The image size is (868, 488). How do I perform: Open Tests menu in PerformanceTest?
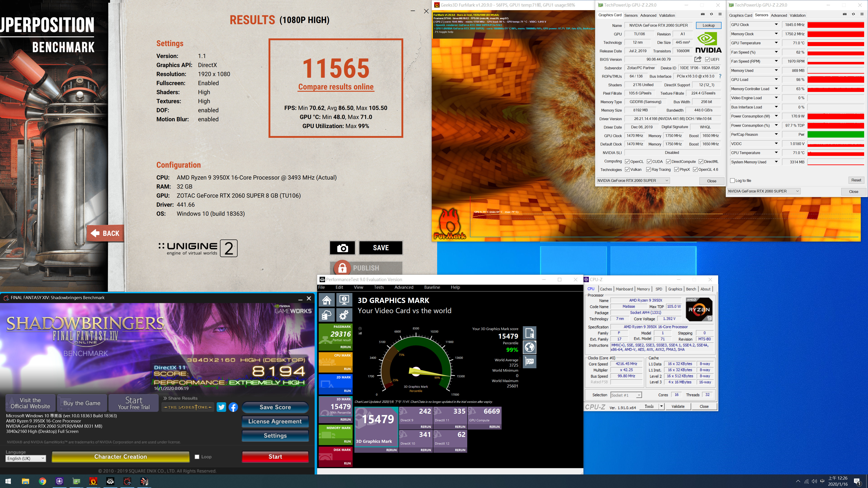379,287
